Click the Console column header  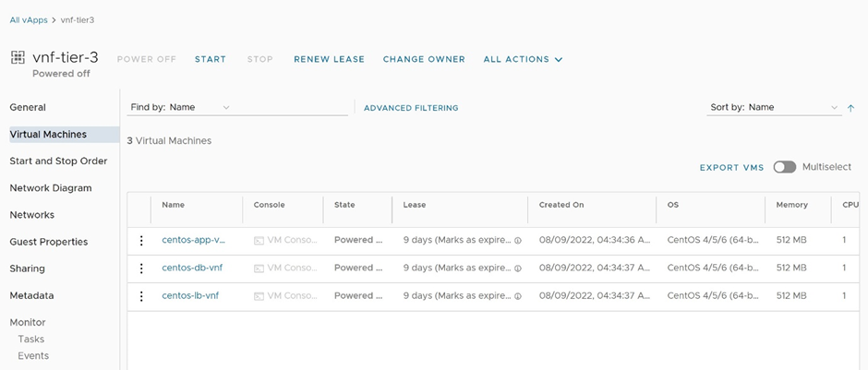point(269,205)
